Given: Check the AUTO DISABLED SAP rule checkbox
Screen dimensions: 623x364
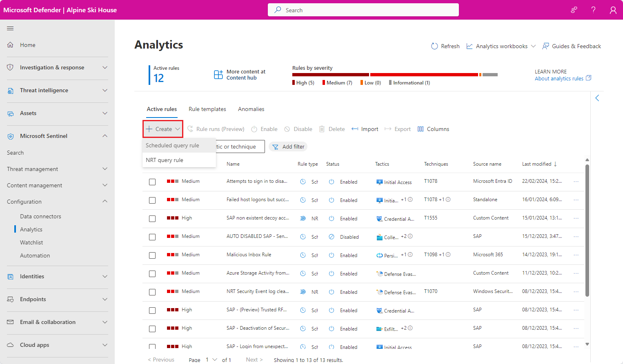Looking at the screenshot, I should click(x=152, y=237).
